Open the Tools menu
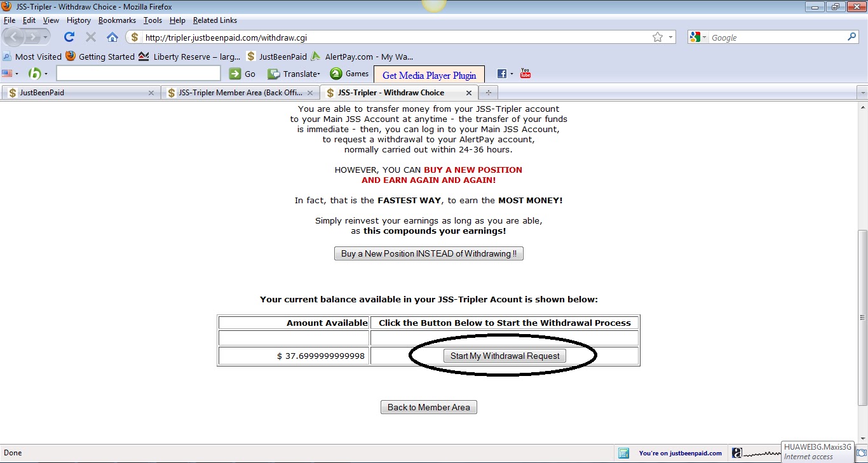This screenshot has height=463, width=868. click(153, 20)
